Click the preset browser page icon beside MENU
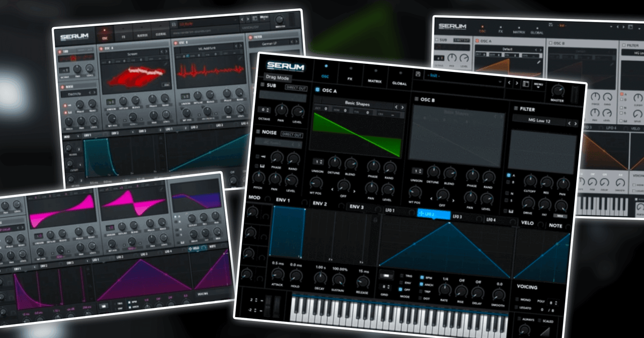The width and height of the screenshot is (644, 338). tap(525, 84)
